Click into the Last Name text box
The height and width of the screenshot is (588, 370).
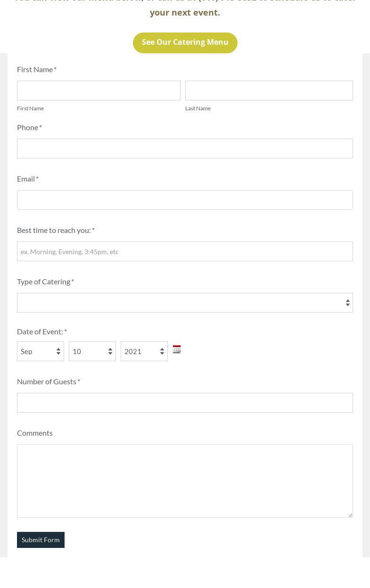pos(269,91)
